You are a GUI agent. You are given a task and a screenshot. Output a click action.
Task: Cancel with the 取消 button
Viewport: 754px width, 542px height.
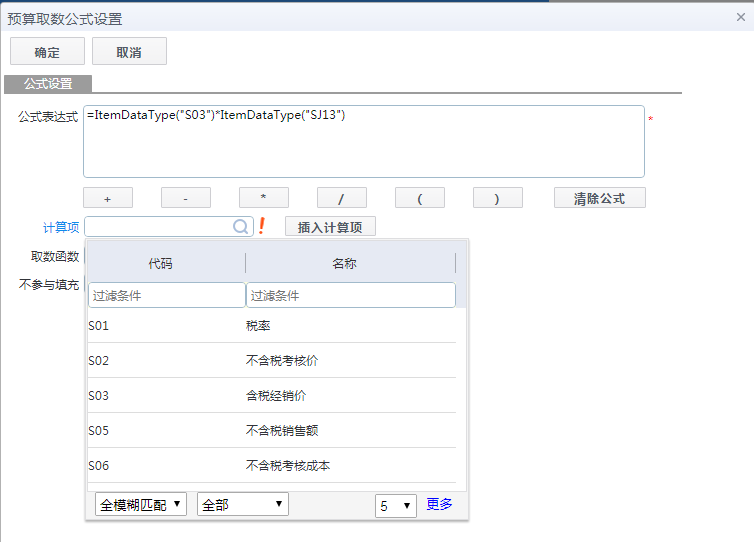129,51
